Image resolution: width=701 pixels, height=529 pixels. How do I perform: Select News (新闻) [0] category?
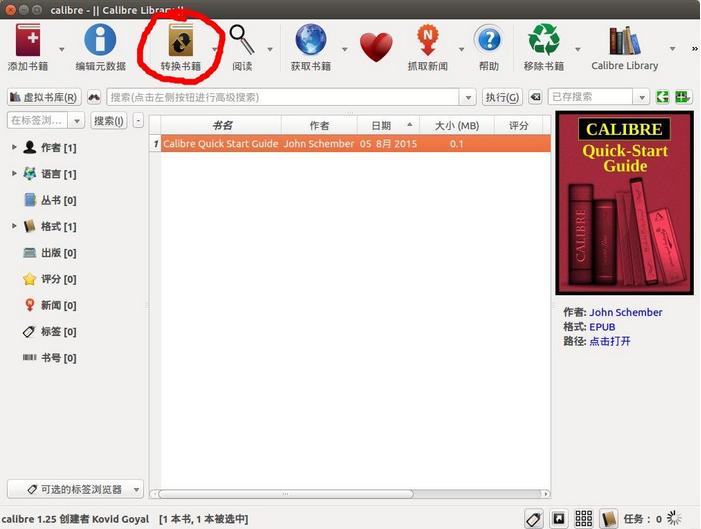pyautogui.click(x=50, y=305)
